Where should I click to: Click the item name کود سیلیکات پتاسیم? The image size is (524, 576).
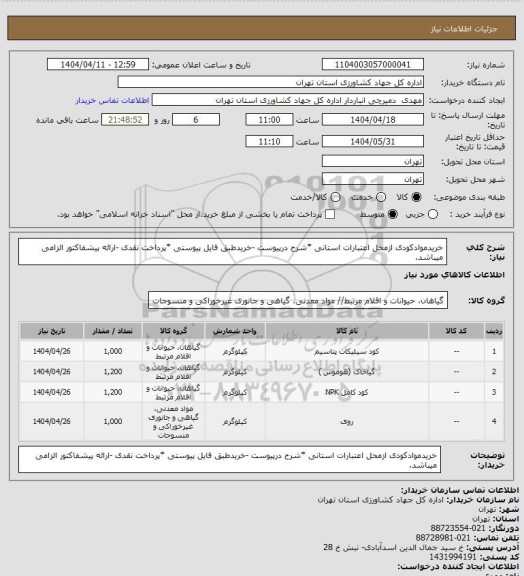tap(346, 352)
